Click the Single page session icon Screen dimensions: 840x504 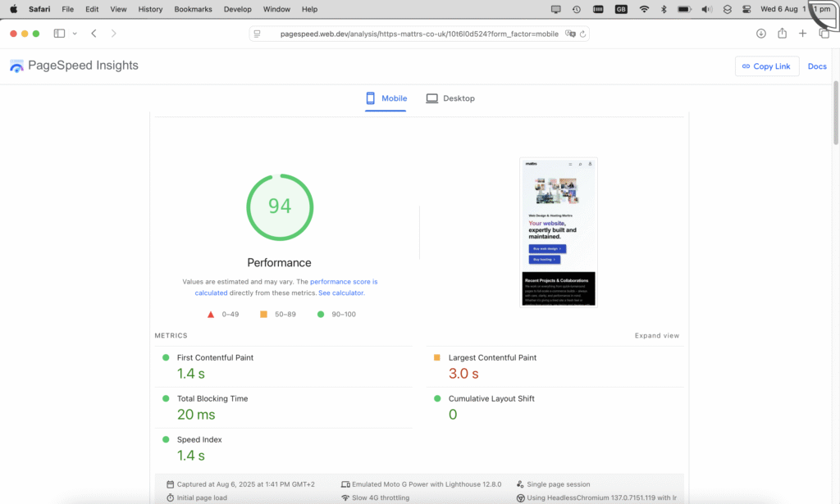coord(519,484)
